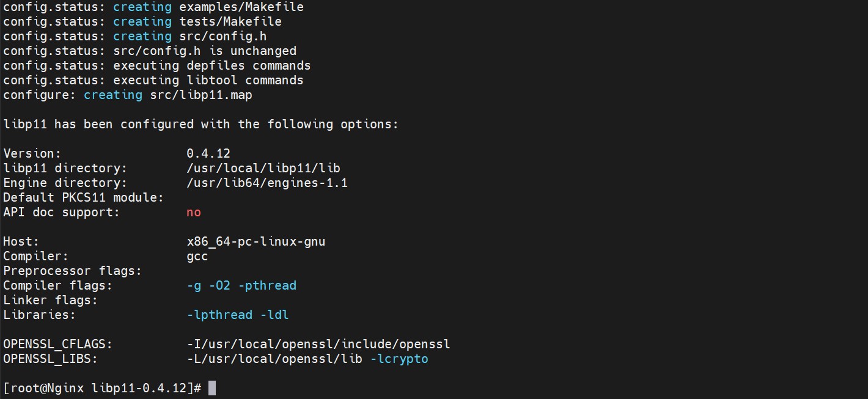Click the 'libp11 has been configured' summary line
868x399 pixels.
point(201,124)
